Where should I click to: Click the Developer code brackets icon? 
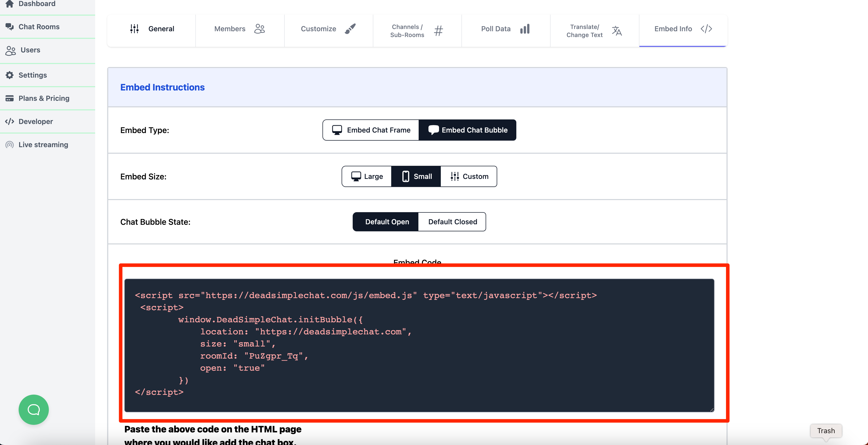coord(10,121)
